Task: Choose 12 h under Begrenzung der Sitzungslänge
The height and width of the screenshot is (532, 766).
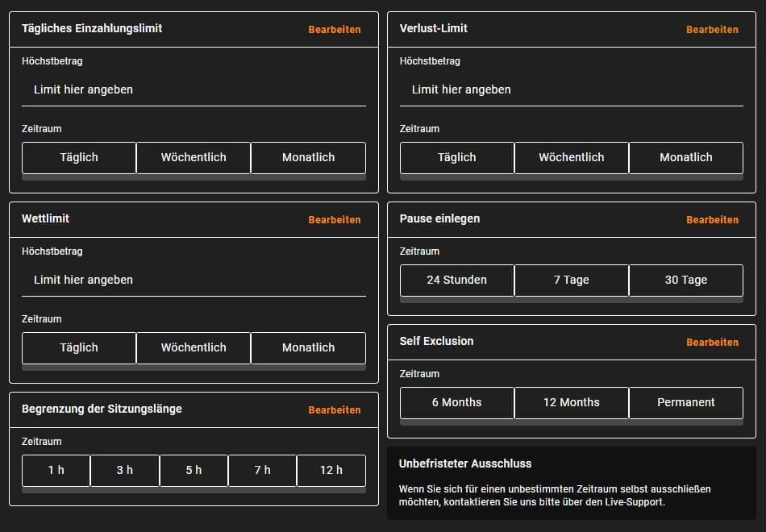Action: pos(331,471)
